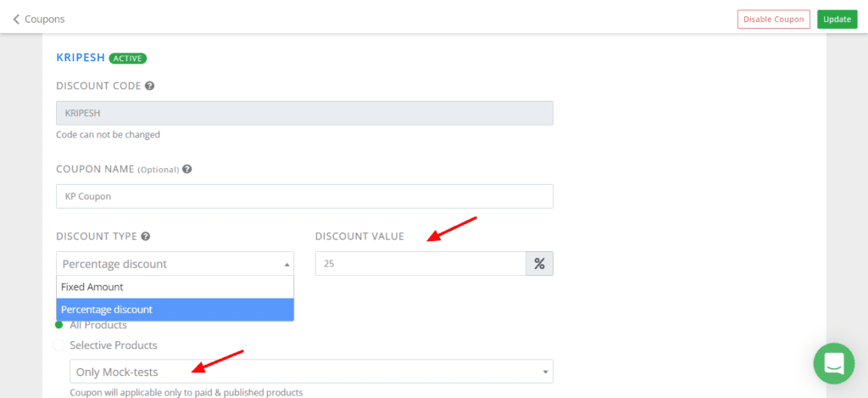Select the Selective Products radio option
This screenshot has width=868, height=398.
59,345
